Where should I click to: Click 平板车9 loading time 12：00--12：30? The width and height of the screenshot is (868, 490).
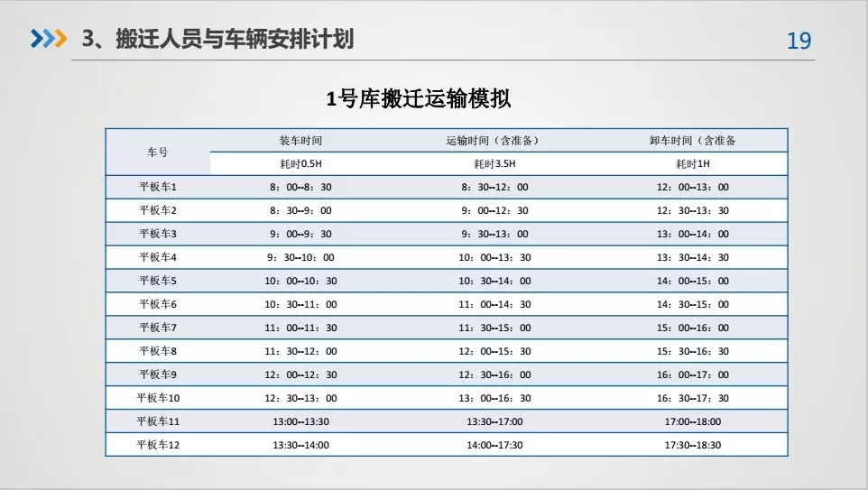(300, 374)
